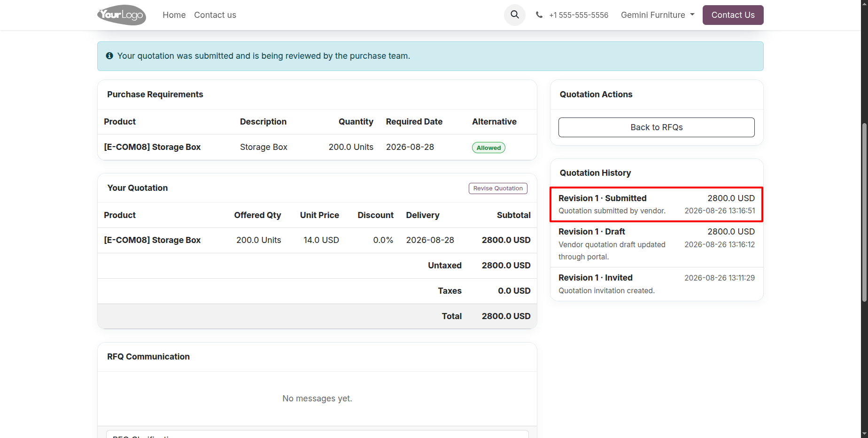Click the scrollbar down arrow
This screenshot has width=868, height=438.
[864, 434]
